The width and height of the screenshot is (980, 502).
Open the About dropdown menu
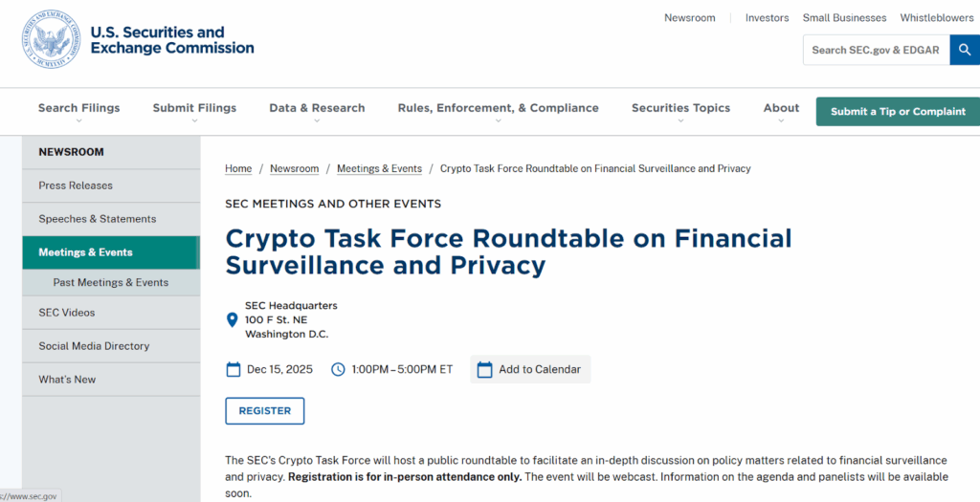(x=781, y=109)
